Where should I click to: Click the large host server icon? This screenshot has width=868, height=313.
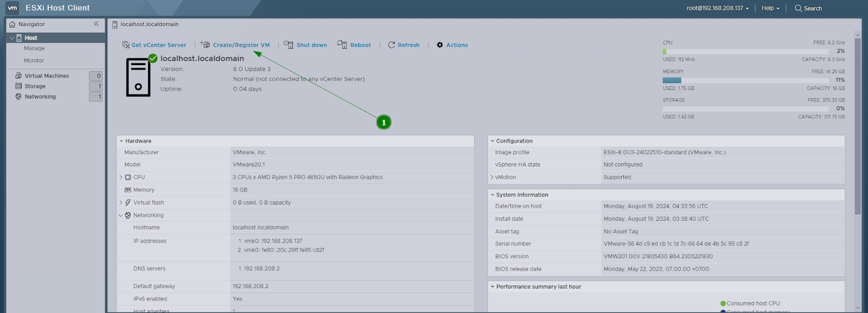pos(138,78)
